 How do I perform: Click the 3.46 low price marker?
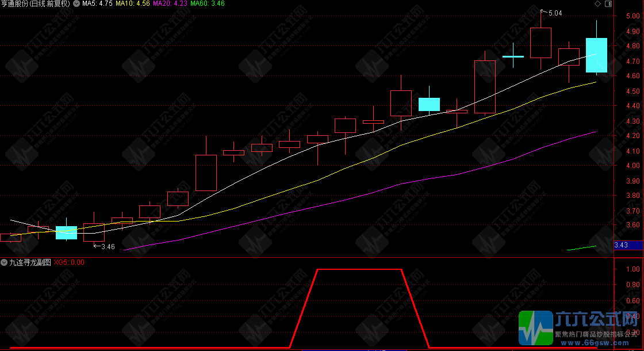click(108, 247)
